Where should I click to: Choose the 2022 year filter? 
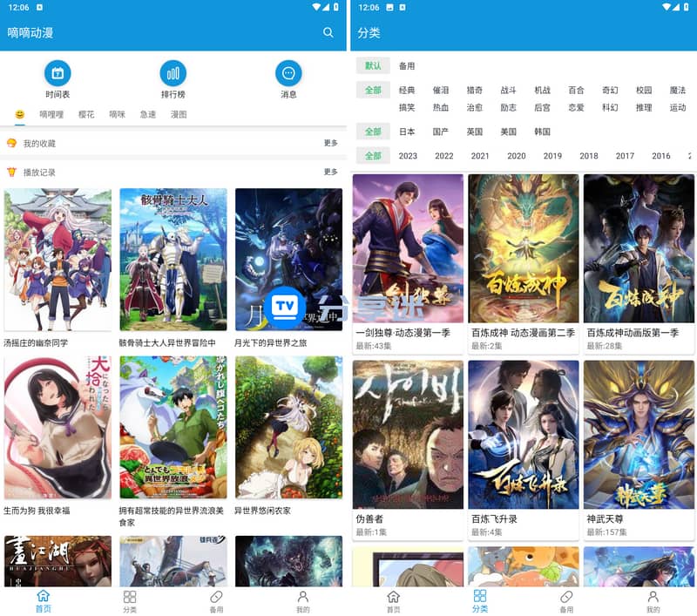tap(444, 156)
